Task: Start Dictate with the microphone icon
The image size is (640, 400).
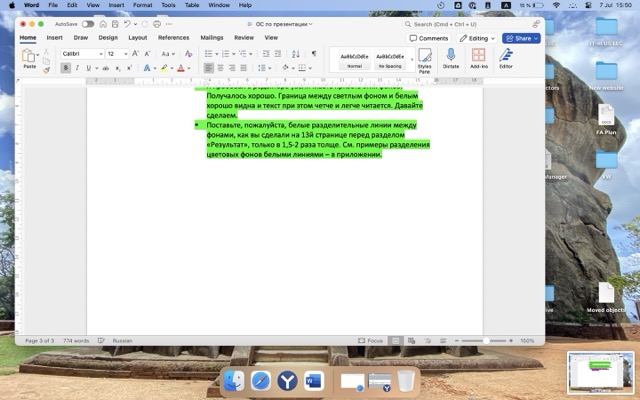Action: 451,59
